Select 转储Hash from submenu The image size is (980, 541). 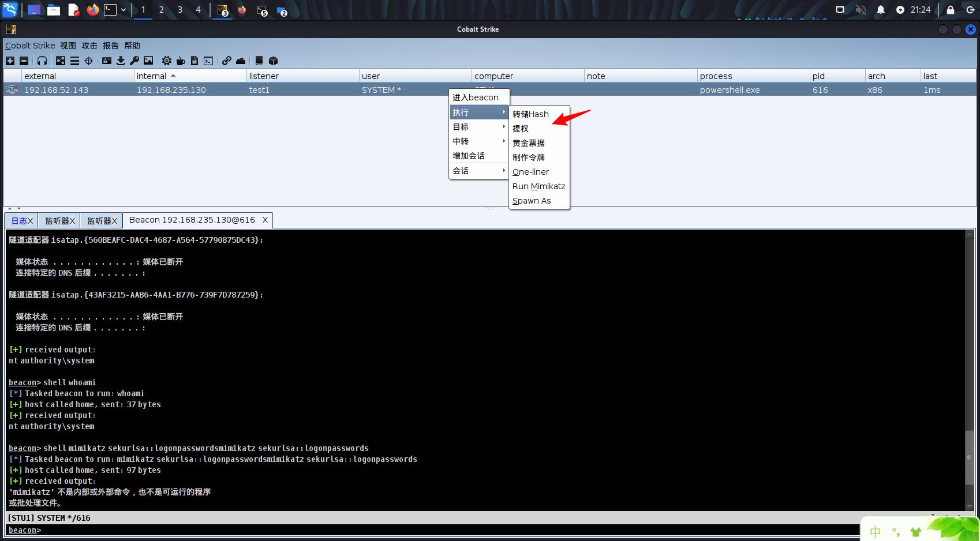coord(539,114)
